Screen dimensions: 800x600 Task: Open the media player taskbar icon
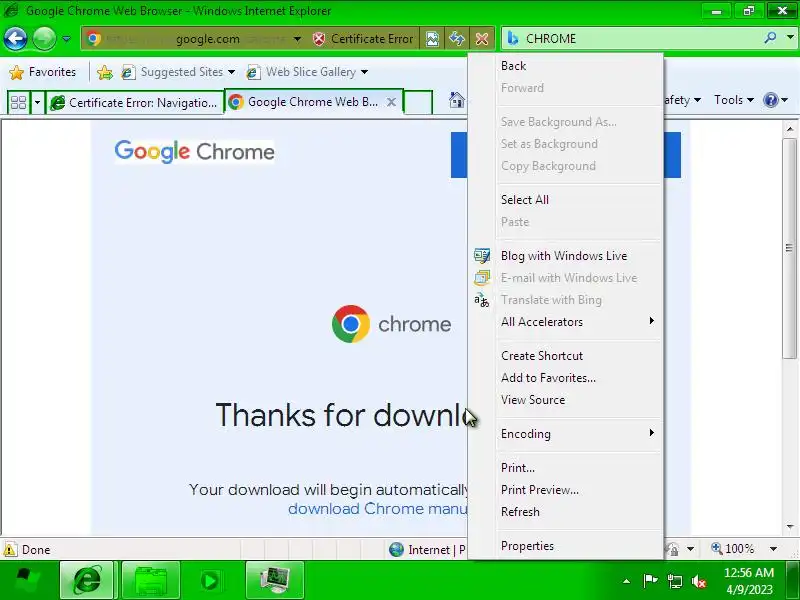coord(210,580)
